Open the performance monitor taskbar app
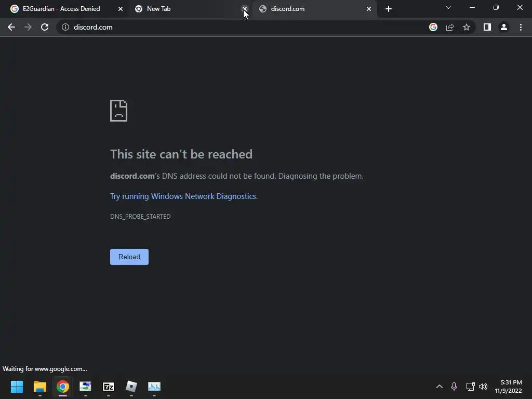Viewport: 532px width, 399px height. coord(154,387)
